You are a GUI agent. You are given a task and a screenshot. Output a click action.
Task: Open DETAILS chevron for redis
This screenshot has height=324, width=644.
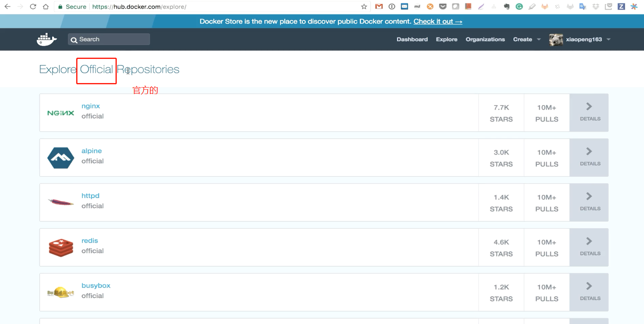[x=589, y=248]
